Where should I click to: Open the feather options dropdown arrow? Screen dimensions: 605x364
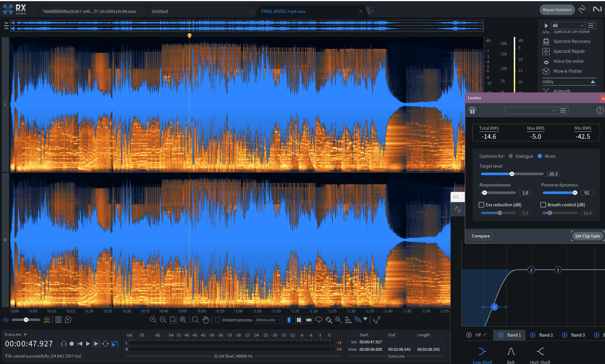click(365, 319)
